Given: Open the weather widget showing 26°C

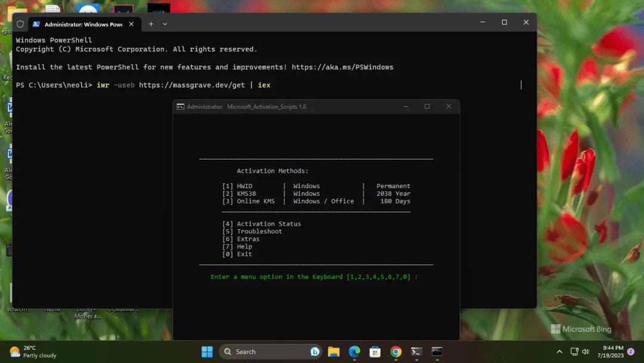Looking at the screenshot, I should point(33,352).
